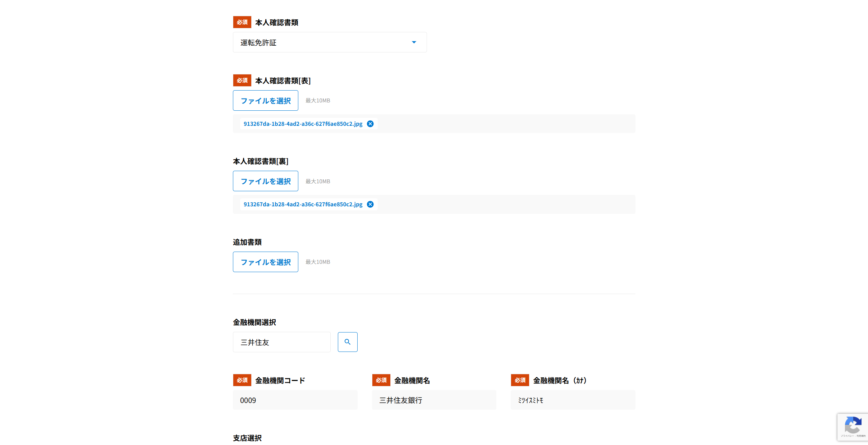Expand the 運転免許証 dropdown arrow

pos(414,42)
